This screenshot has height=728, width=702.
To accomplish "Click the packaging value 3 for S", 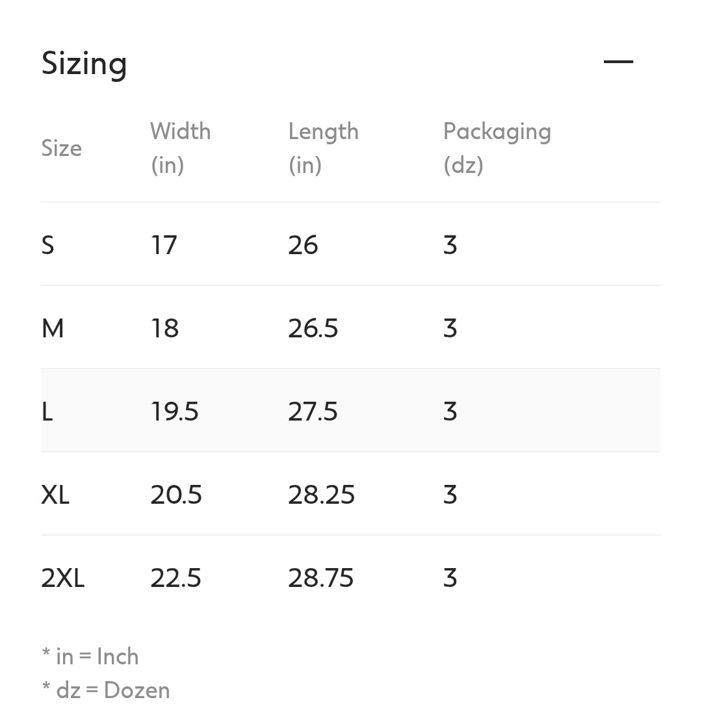I will (x=450, y=245).
